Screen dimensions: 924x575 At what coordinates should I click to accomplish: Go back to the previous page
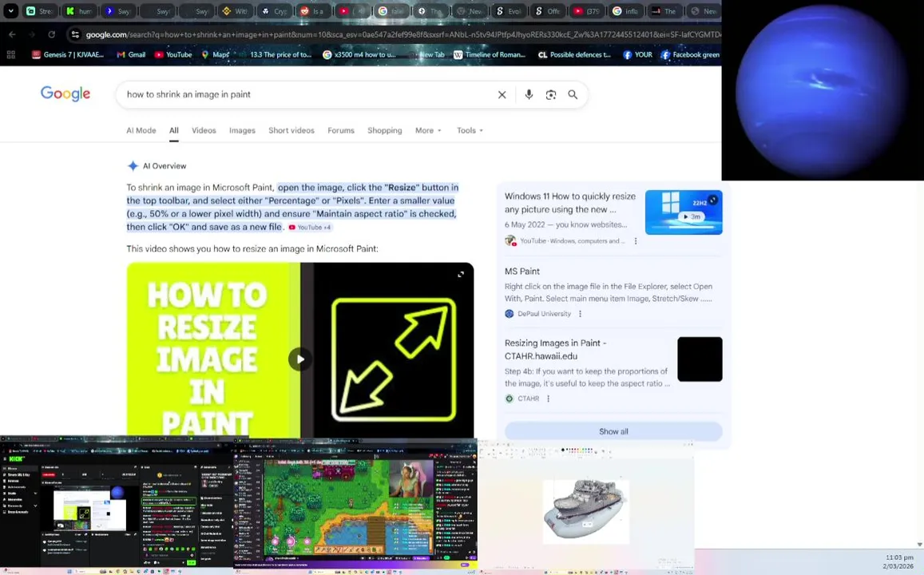tap(12, 35)
